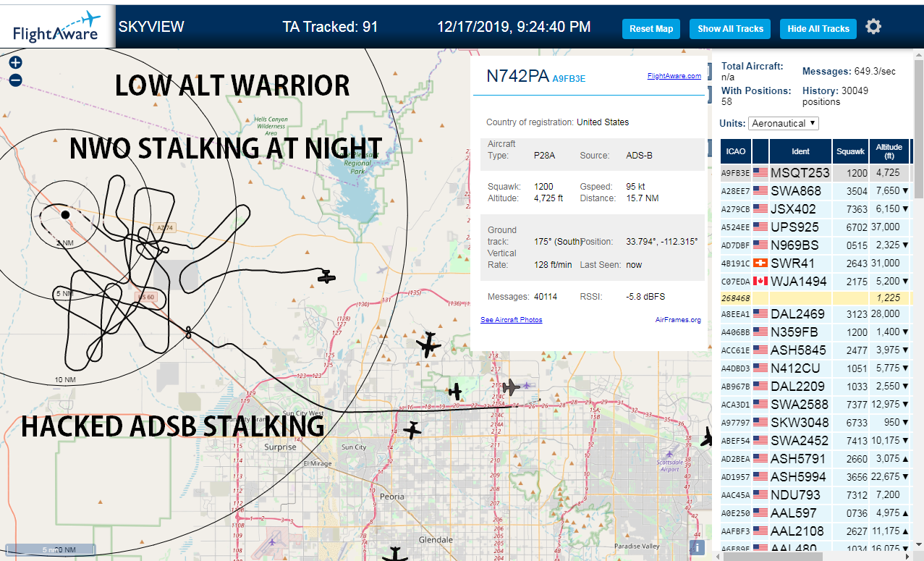Sort table by Altitude (ft) column

pos(889,151)
